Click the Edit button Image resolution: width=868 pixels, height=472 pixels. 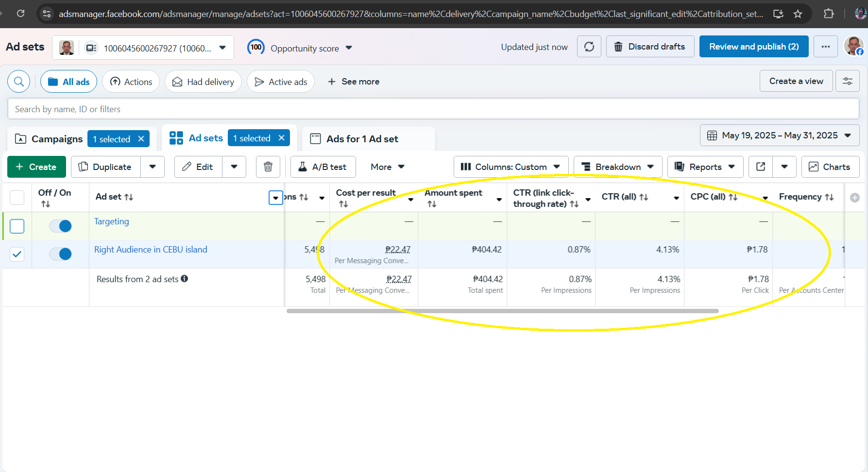point(198,167)
